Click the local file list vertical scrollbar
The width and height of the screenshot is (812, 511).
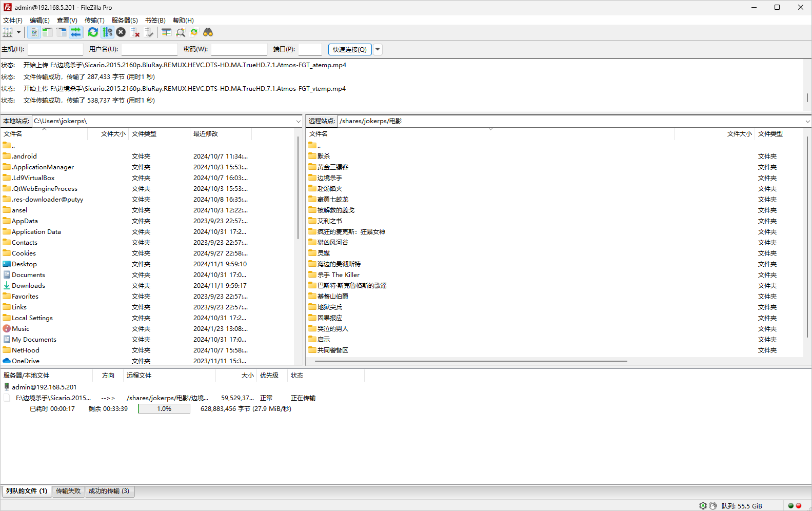coord(298,188)
